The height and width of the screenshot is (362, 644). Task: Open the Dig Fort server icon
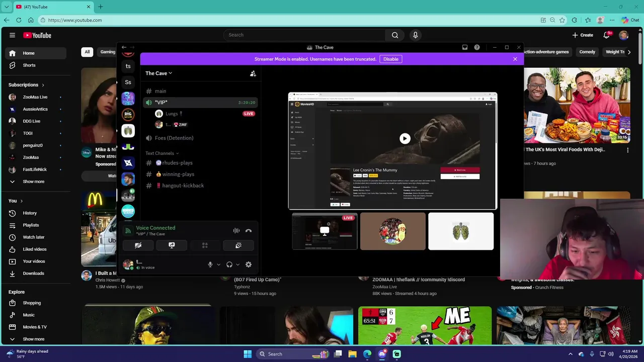[x=128, y=114]
